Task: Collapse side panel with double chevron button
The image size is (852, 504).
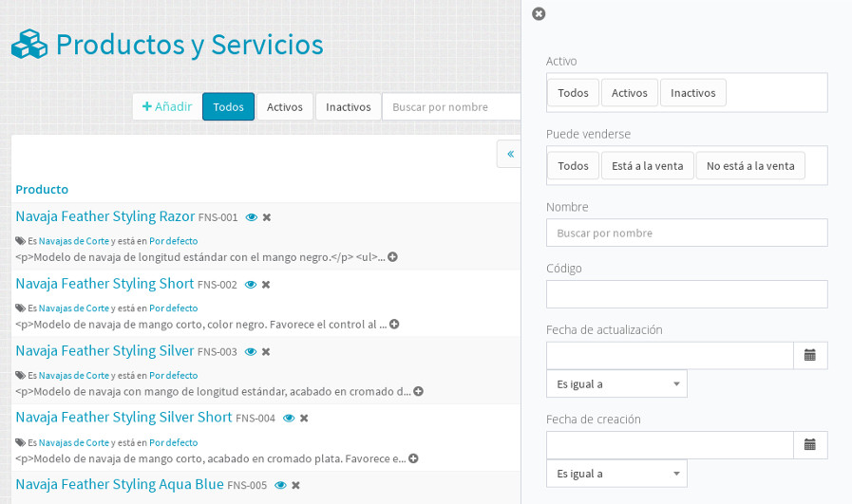Action: coord(510,154)
